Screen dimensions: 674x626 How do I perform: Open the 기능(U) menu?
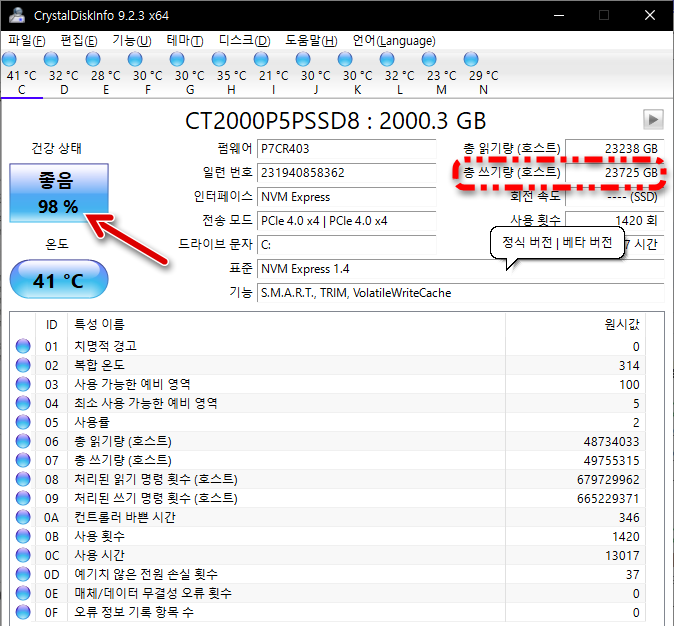(x=131, y=41)
